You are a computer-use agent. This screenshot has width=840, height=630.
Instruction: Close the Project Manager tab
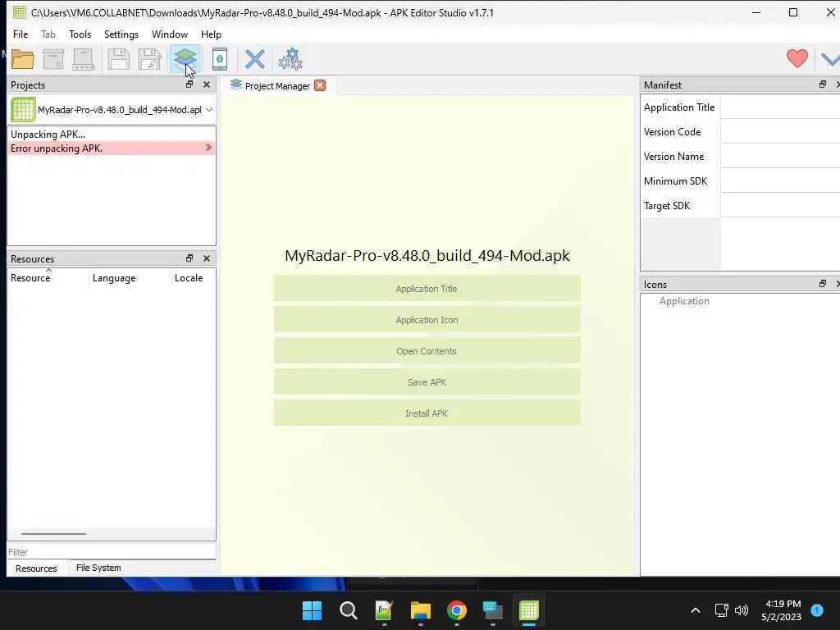pyautogui.click(x=320, y=85)
